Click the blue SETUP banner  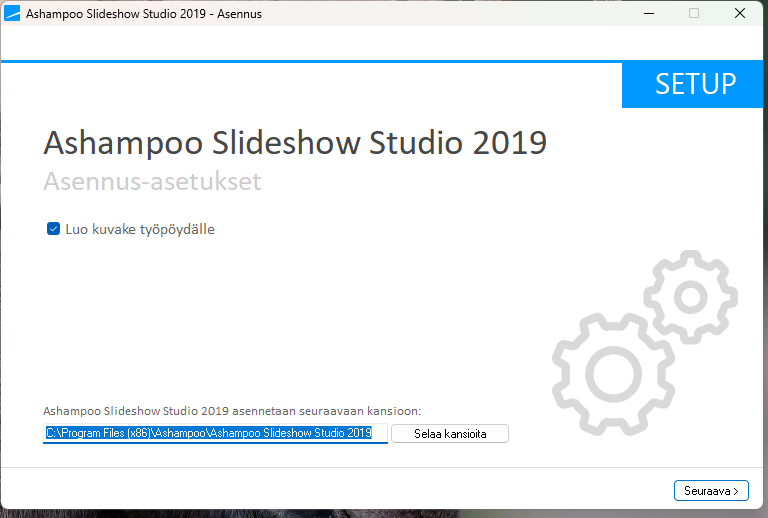point(692,84)
